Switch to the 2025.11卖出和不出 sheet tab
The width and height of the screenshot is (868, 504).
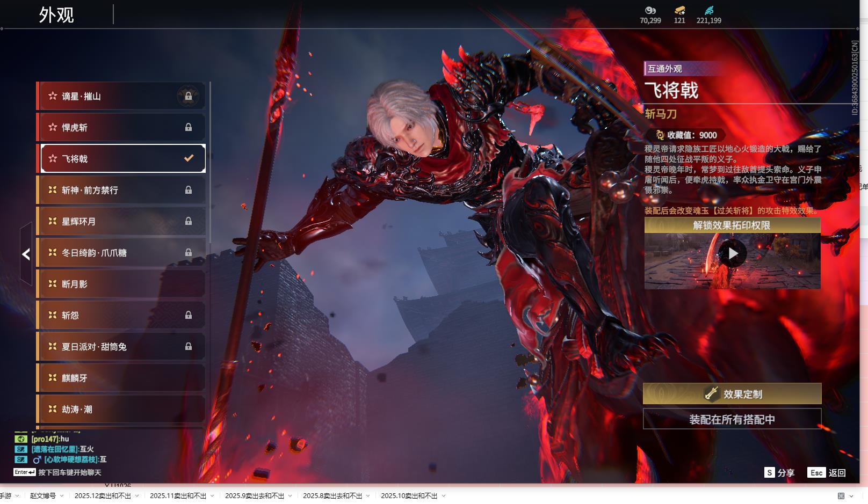coord(178,496)
